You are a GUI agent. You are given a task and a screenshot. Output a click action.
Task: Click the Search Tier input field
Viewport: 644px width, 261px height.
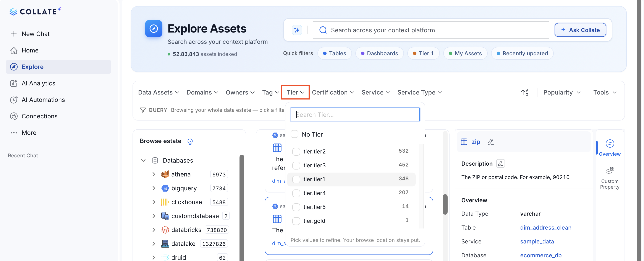(355, 115)
